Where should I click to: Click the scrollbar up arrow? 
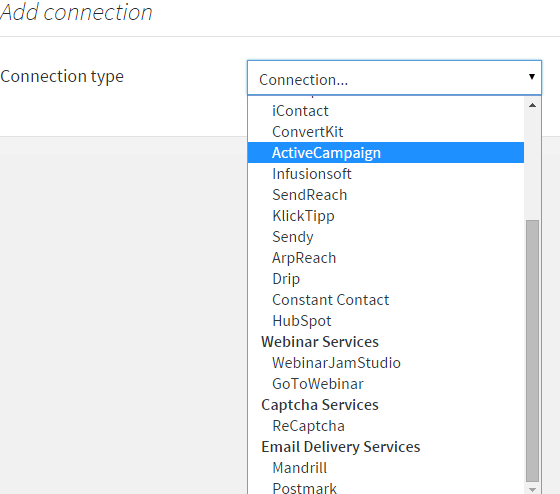point(532,105)
